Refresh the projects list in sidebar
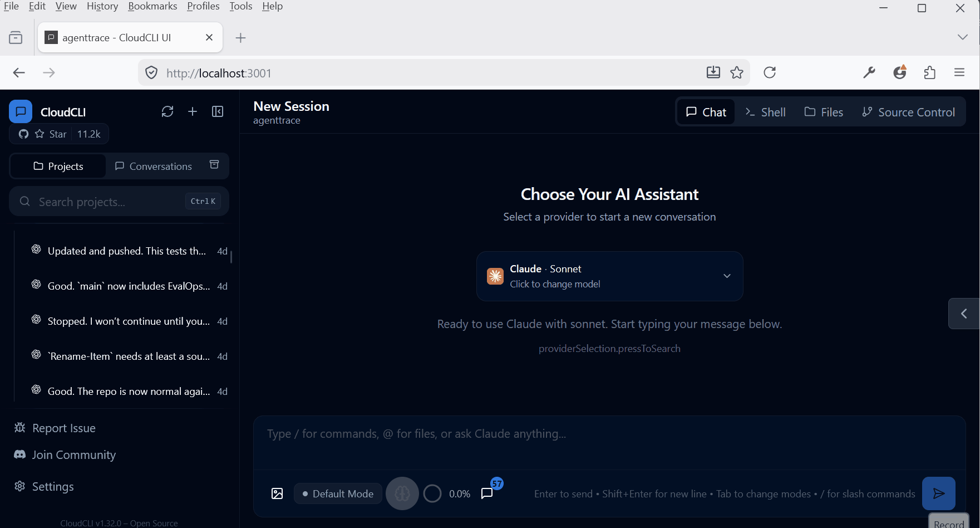 168,112
